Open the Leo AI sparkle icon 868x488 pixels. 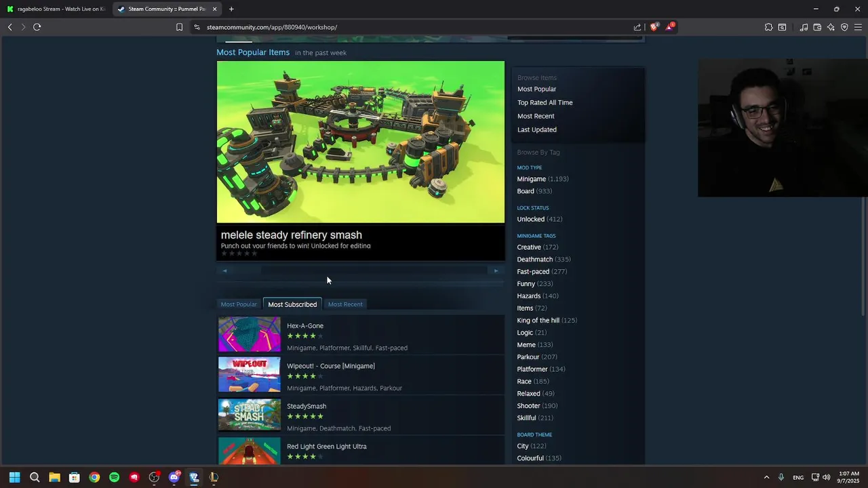[831, 27]
